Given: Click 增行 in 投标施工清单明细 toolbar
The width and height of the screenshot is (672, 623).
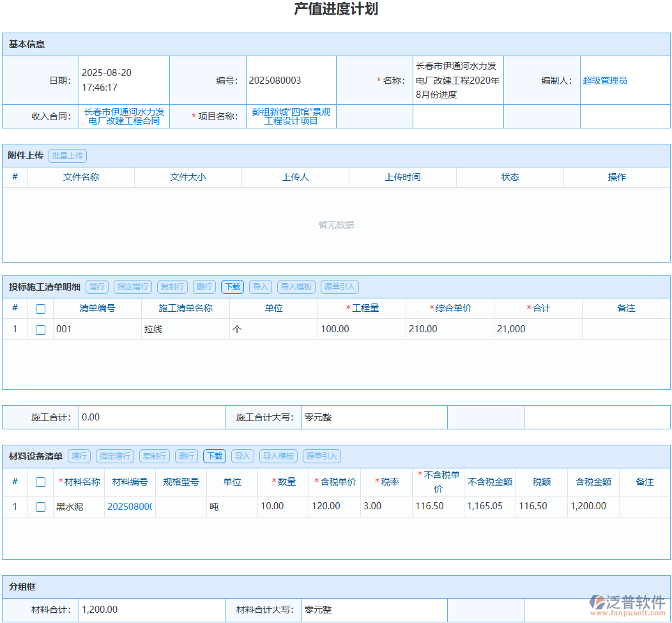Looking at the screenshot, I should 97,286.
